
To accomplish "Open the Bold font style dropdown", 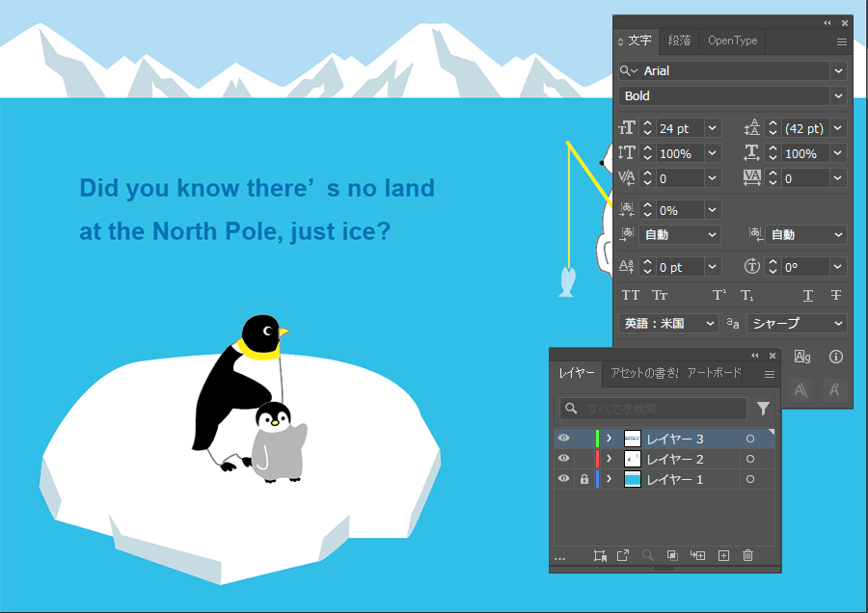I will (838, 95).
